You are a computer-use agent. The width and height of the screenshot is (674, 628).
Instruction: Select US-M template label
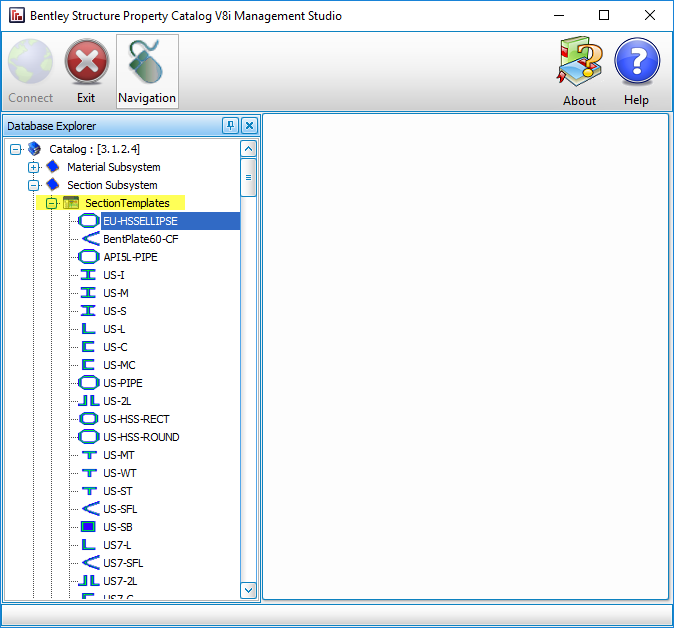pyautogui.click(x=116, y=293)
